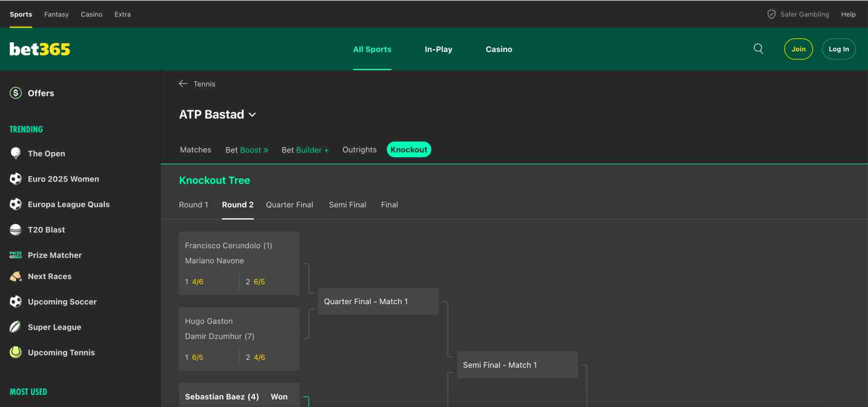Viewport: 868px width, 407px height.
Task: Open the Bet Builder + tab
Action: (305, 150)
